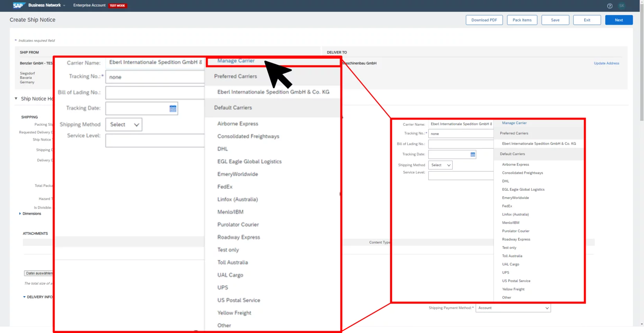Collapse the Ship Notice Header section

(16, 99)
